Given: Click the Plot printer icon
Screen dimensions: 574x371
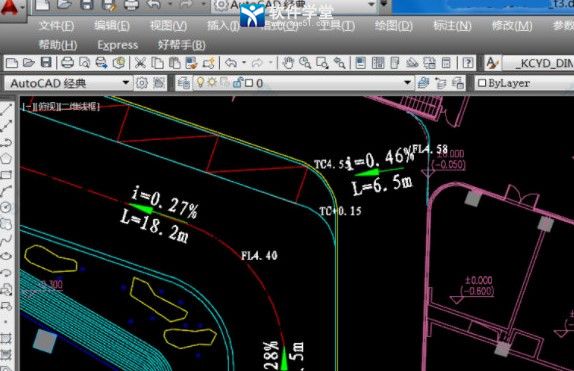Looking at the screenshot, I should point(67,63).
